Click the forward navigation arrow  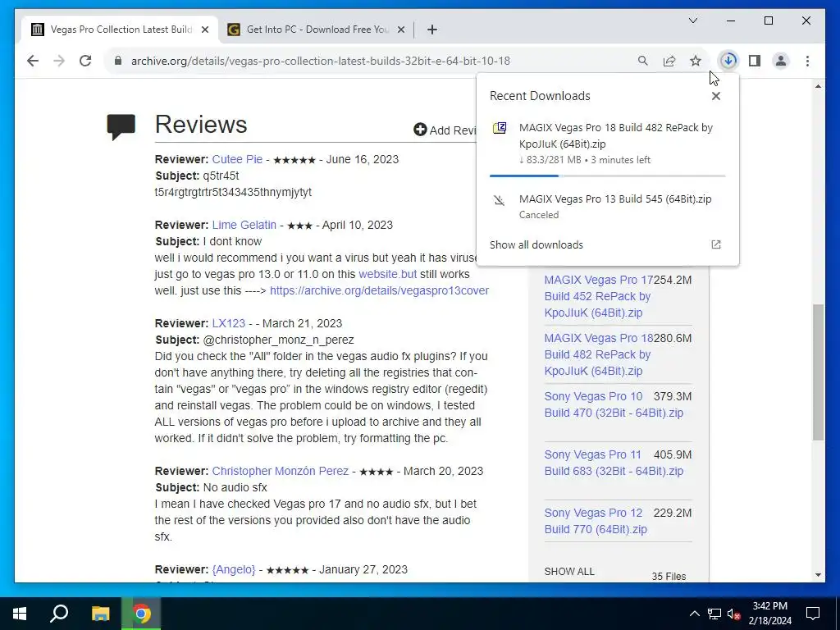pos(59,61)
